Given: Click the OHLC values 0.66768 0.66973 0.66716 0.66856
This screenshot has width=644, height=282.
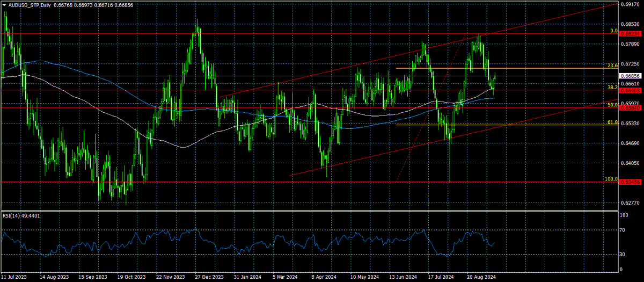Looking at the screenshot, I should coord(93,5).
